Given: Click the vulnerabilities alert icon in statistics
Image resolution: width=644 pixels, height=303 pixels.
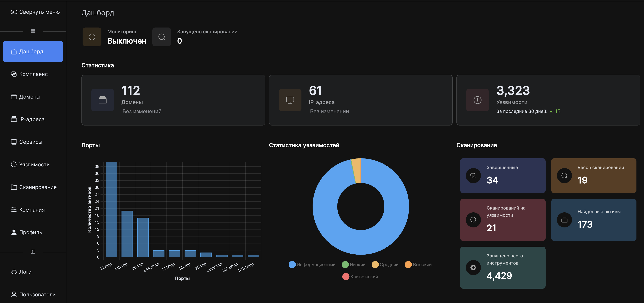Looking at the screenshot, I should (x=477, y=100).
